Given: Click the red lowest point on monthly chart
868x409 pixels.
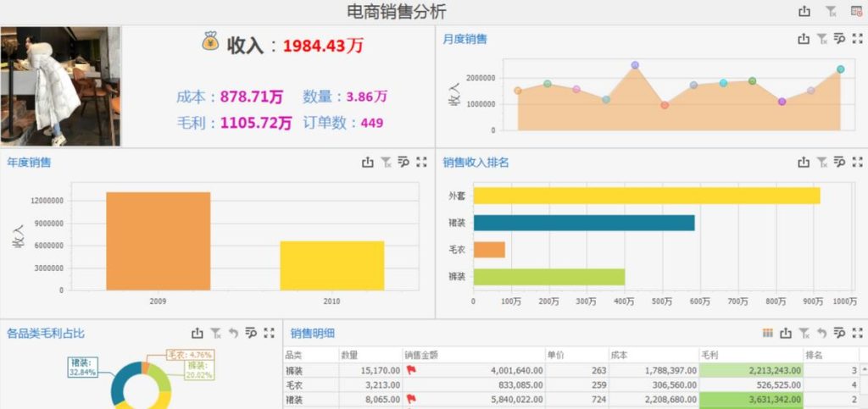Looking at the screenshot, I should click(665, 105).
